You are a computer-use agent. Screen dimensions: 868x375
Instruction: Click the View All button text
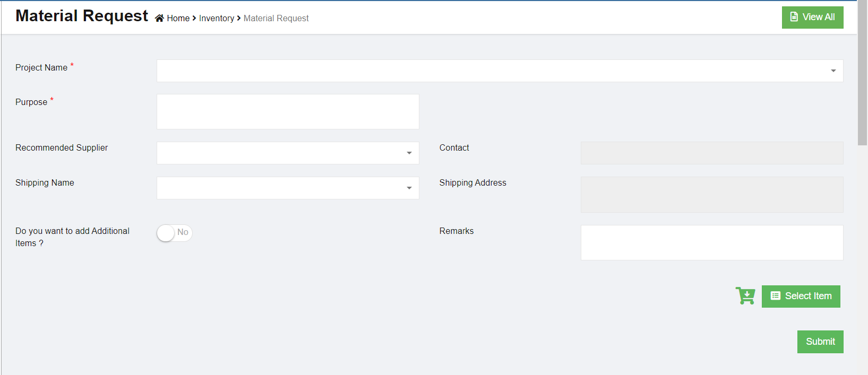point(818,17)
